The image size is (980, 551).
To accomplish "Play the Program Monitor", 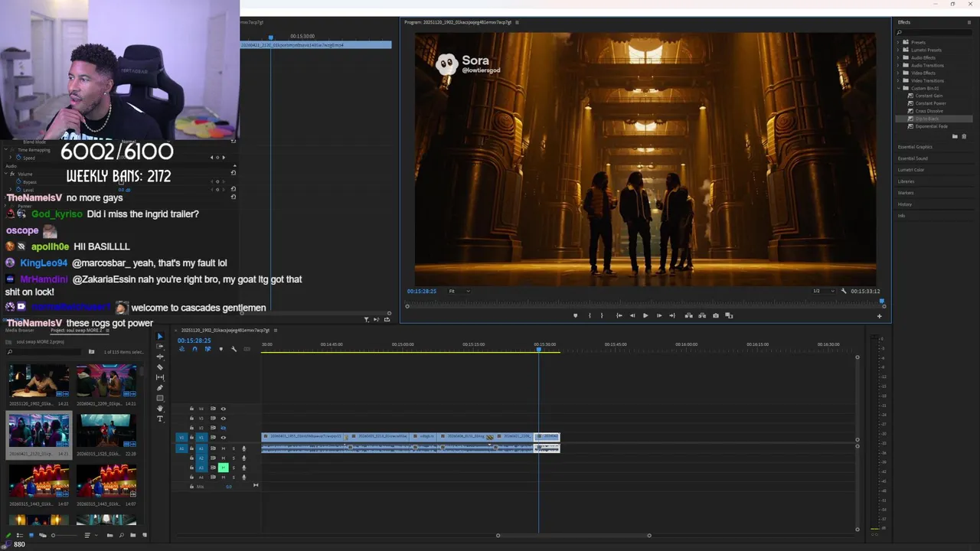I will [x=645, y=315].
